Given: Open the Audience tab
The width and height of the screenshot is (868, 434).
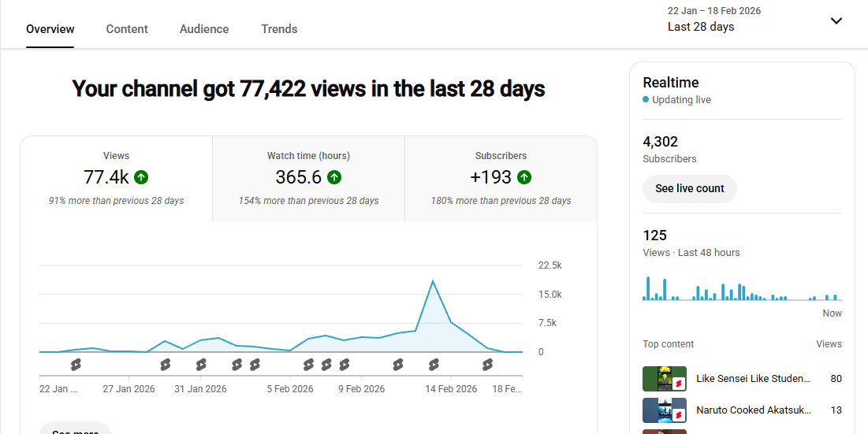Looking at the screenshot, I should point(204,29).
